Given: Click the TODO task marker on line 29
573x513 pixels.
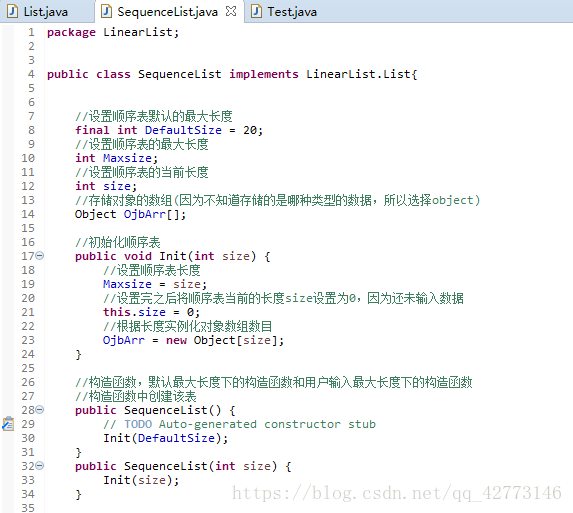Looking at the screenshot, I should click(x=8, y=424).
